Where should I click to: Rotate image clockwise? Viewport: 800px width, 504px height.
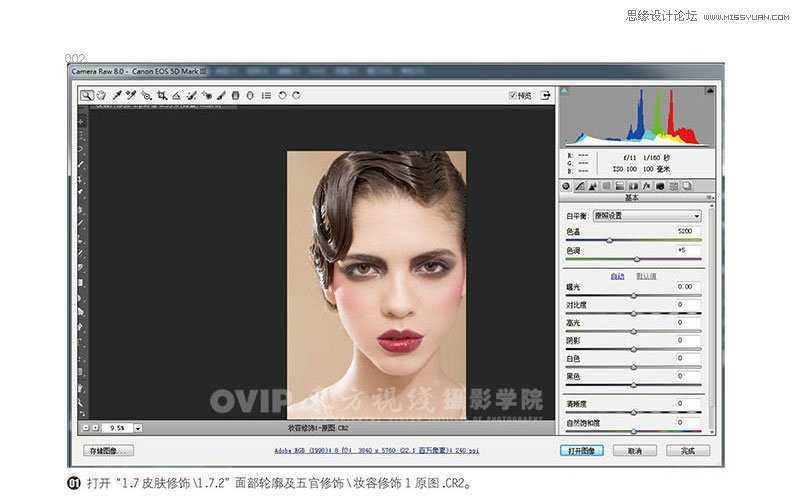tap(296, 95)
